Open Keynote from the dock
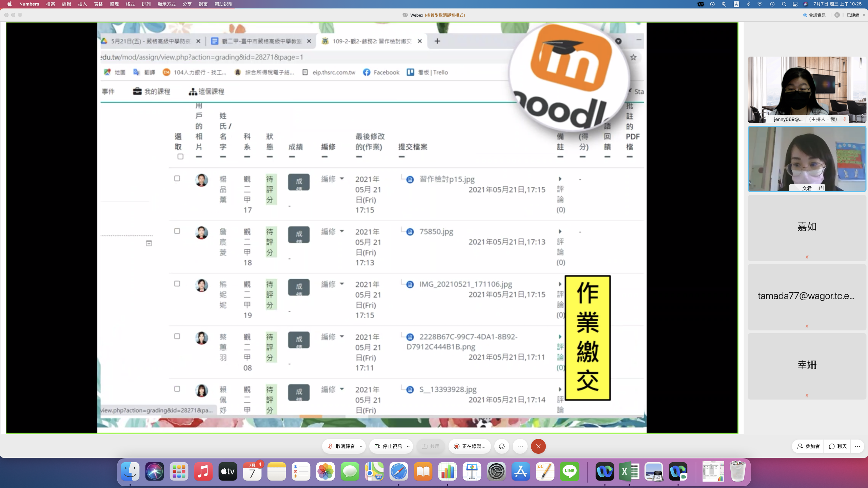Screen dimensions: 868x488 click(472, 471)
